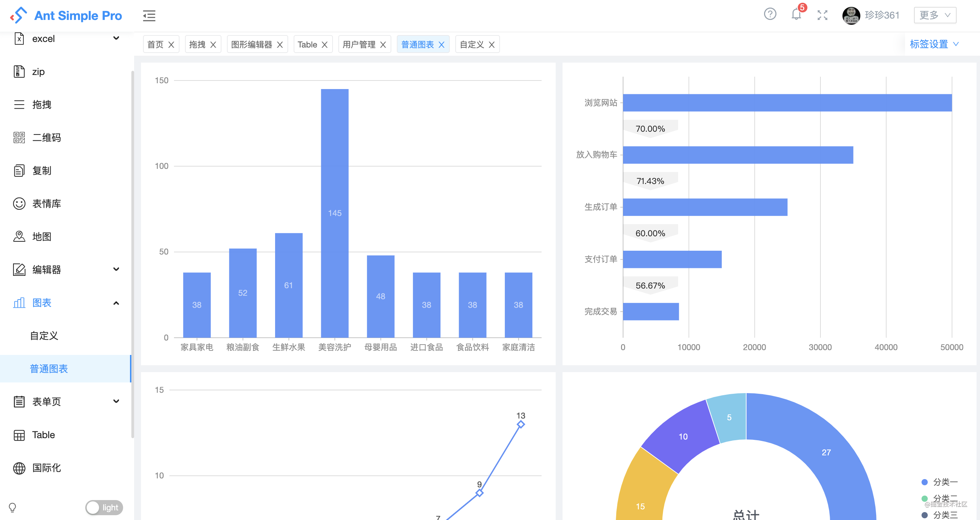The image size is (980, 520).
Task: Open the 地图 map module
Action: click(x=42, y=236)
